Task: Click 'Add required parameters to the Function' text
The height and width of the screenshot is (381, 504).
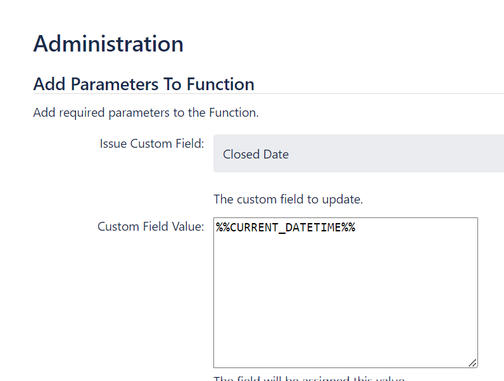Action: (x=146, y=113)
